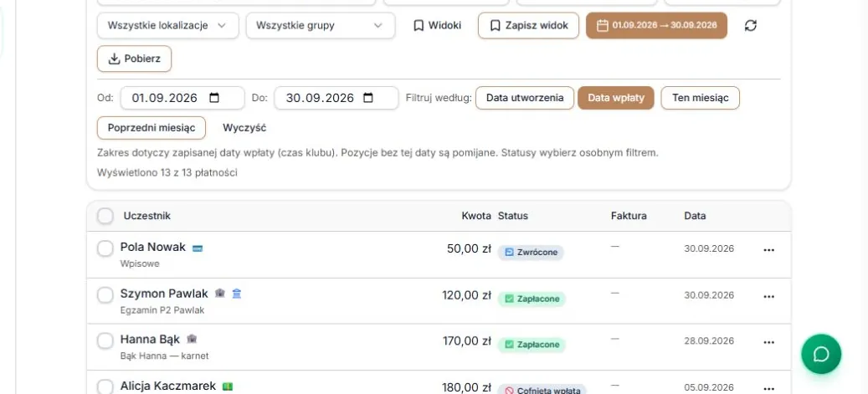Click the participant name Hanna Bąk
This screenshot has width=868, height=394.
pyautogui.click(x=150, y=339)
